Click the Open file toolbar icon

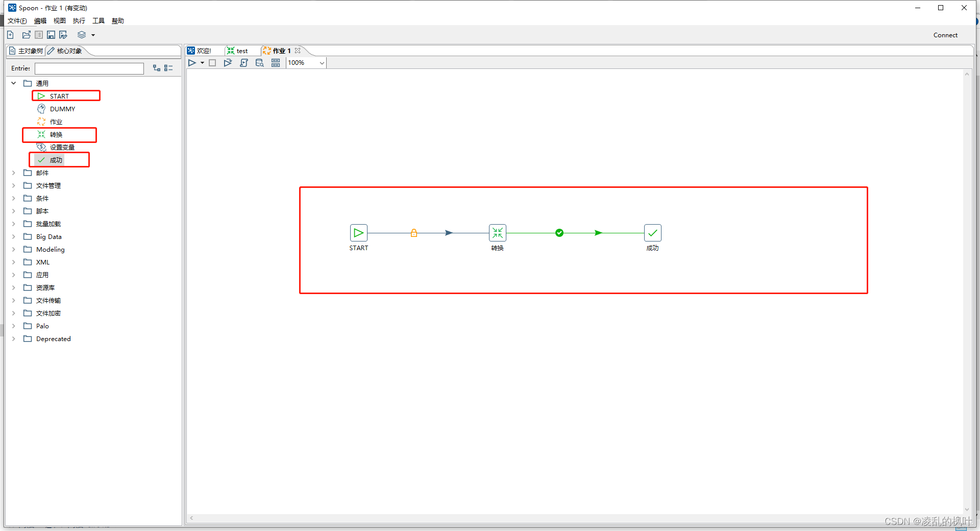click(26, 35)
